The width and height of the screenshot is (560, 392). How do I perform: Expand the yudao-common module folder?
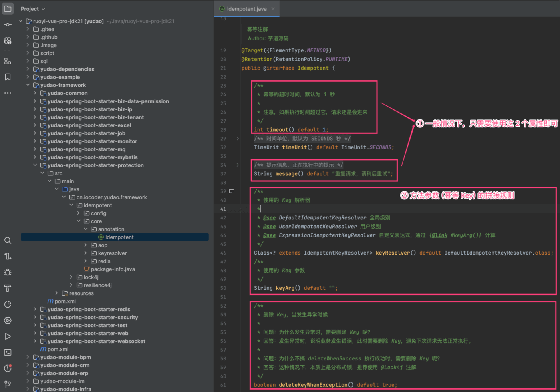click(35, 93)
